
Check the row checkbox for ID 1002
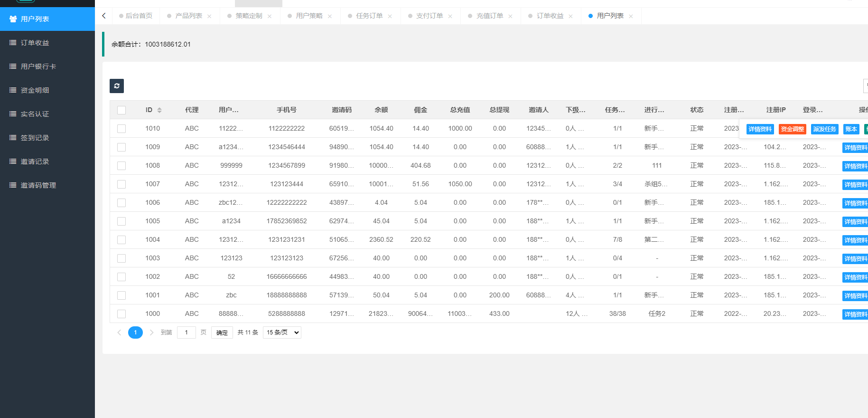121,277
